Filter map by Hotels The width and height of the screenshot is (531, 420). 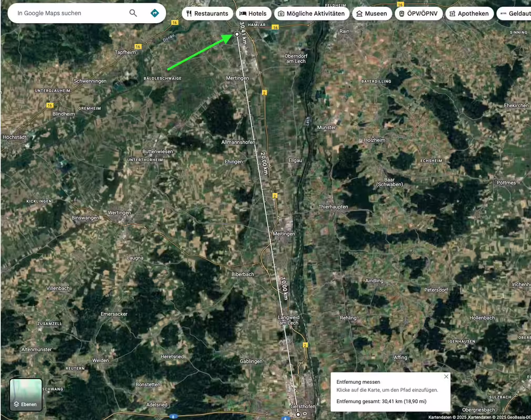tap(253, 14)
